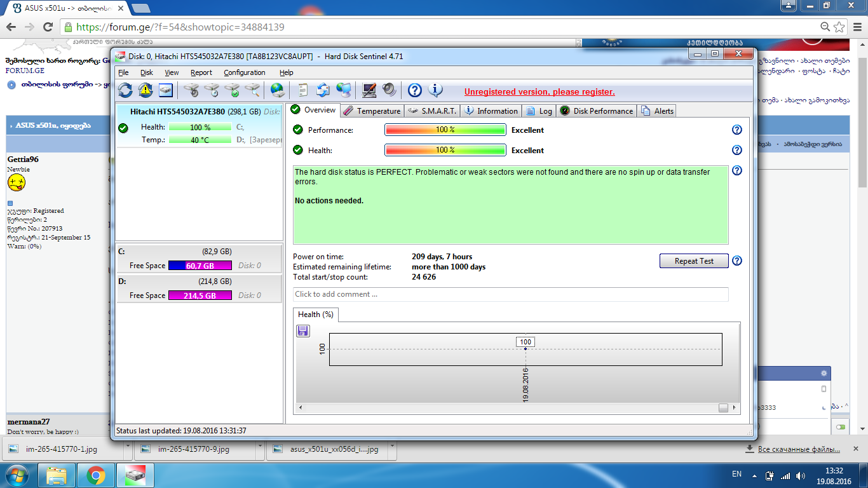This screenshot has height=488, width=868.
Task: Click the Chrome address bar URL
Action: 180,27
